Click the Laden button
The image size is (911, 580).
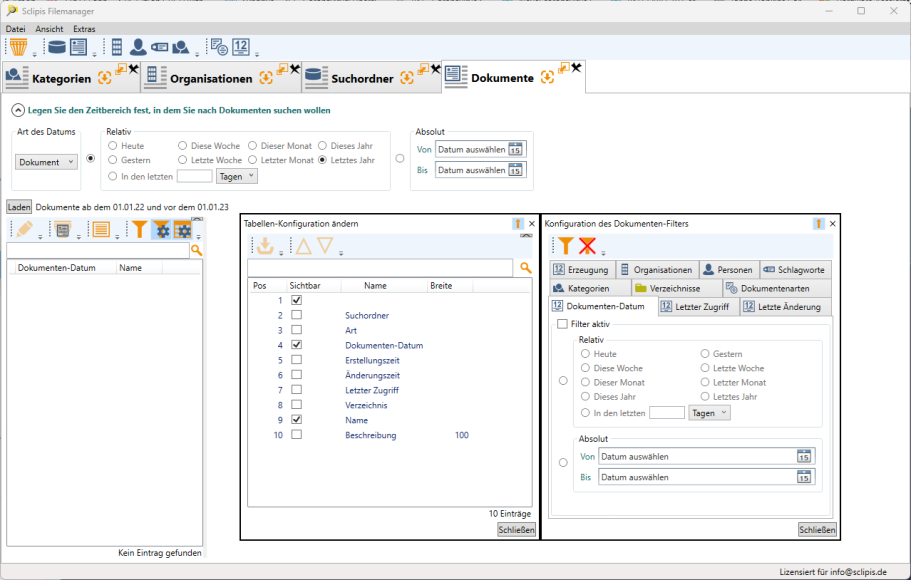[19, 207]
